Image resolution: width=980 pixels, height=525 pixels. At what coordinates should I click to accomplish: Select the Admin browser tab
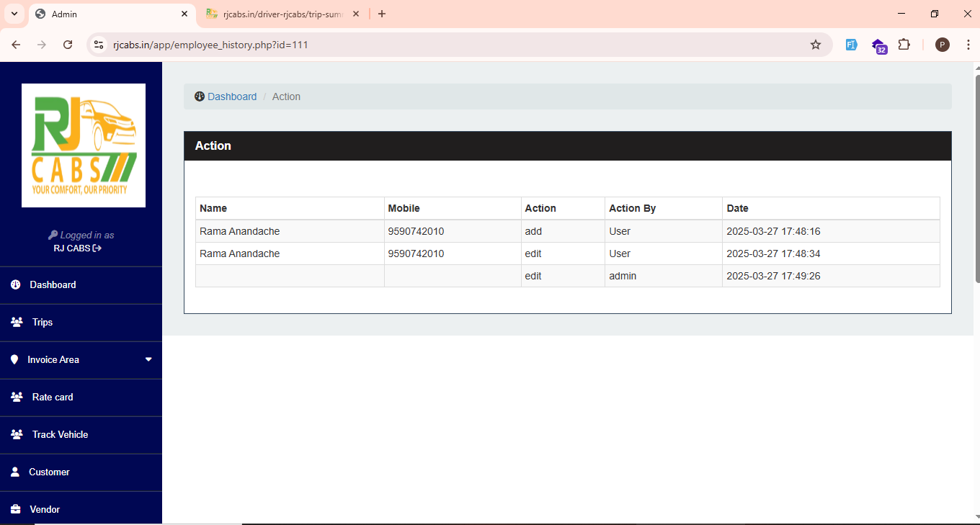pyautogui.click(x=108, y=14)
